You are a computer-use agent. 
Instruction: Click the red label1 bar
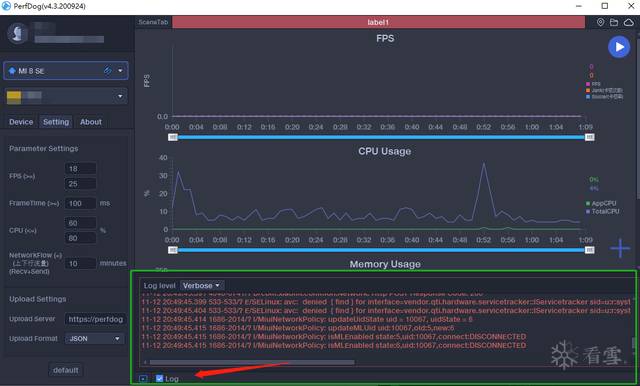pos(378,22)
